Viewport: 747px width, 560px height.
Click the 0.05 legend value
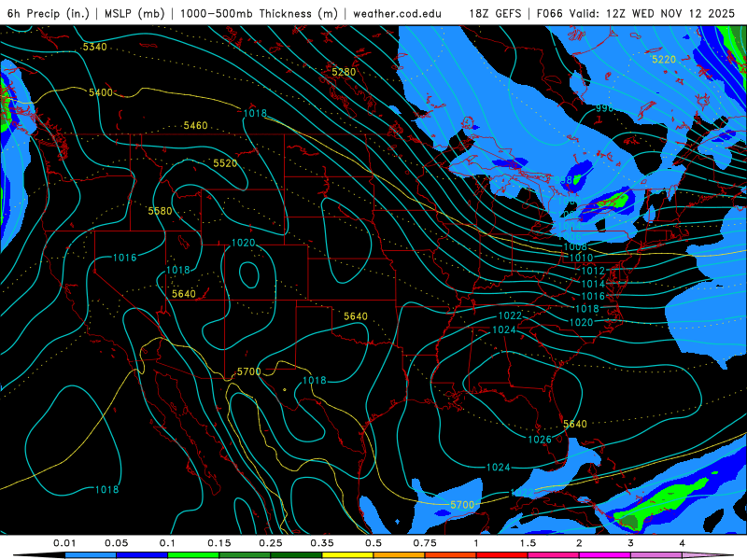click(x=116, y=543)
